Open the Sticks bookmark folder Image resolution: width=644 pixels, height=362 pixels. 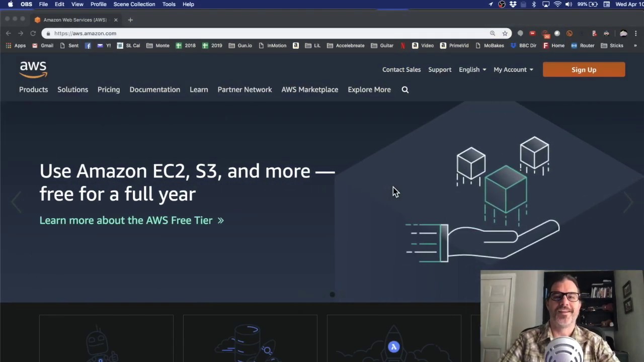[x=612, y=45]
